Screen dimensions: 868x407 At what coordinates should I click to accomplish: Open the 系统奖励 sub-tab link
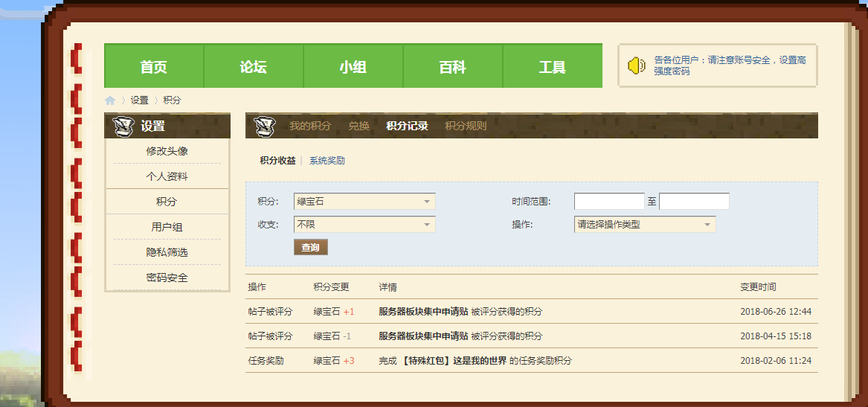pyautogui.click(x=327, y=161)
